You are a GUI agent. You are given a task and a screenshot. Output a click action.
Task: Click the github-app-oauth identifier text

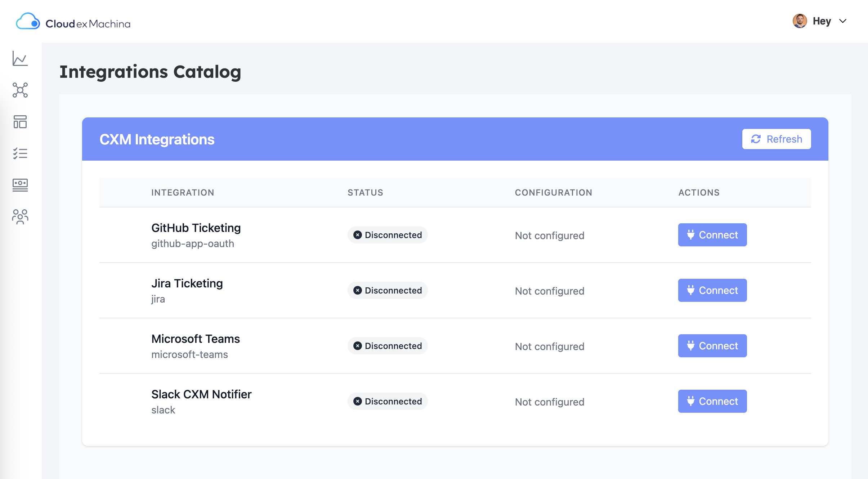[x=193, y=244]
